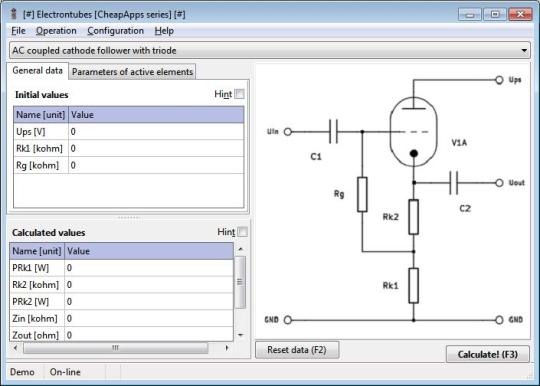Image resolution: width=540 pixels, height=386 pixels.
Task: Click the Electrontubes app icon in title bar
Action: [x=14, y=14]
